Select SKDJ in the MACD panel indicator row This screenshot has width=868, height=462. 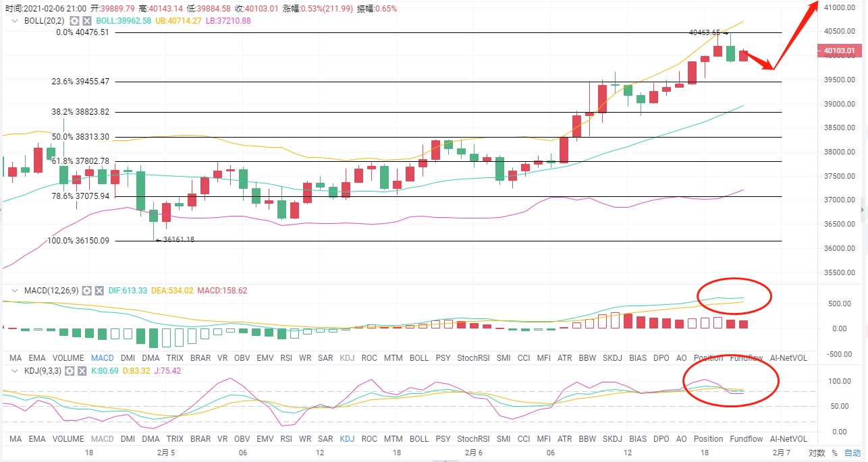(613, 357)
